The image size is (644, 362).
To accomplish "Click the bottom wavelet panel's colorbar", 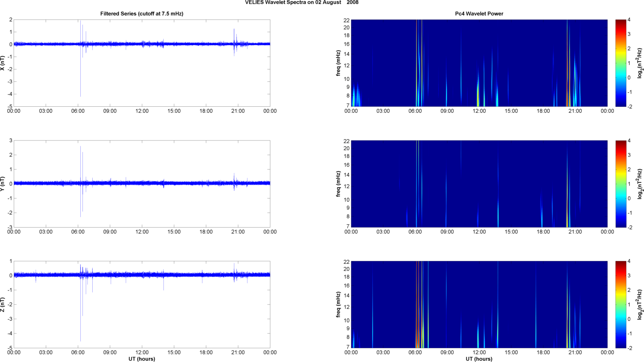I will [x=621, y=305].
